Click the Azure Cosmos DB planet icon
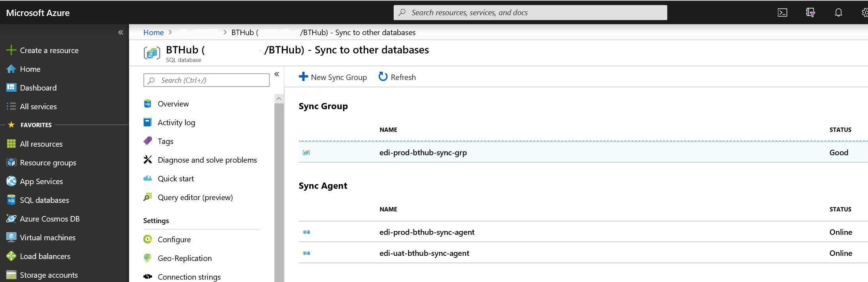The width and height of the screenshot is (868, 282). pyautogui.click(x=11, y=219)
